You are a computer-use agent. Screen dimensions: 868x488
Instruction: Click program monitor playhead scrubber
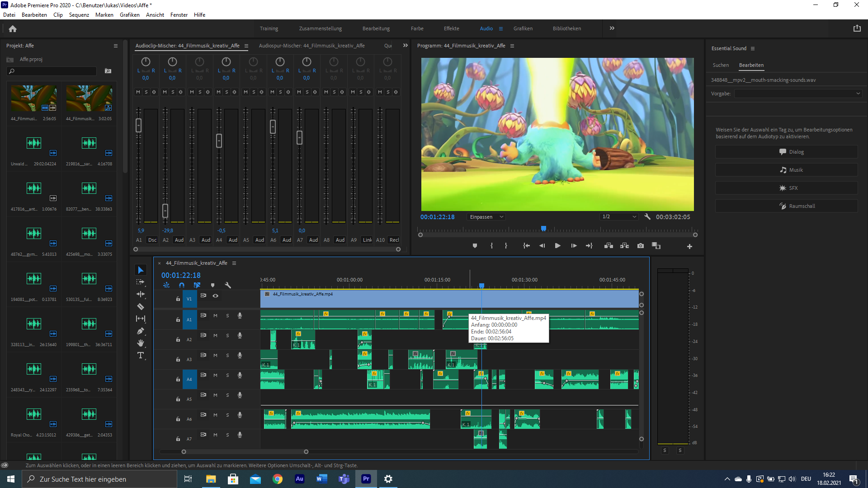[543, 229]
